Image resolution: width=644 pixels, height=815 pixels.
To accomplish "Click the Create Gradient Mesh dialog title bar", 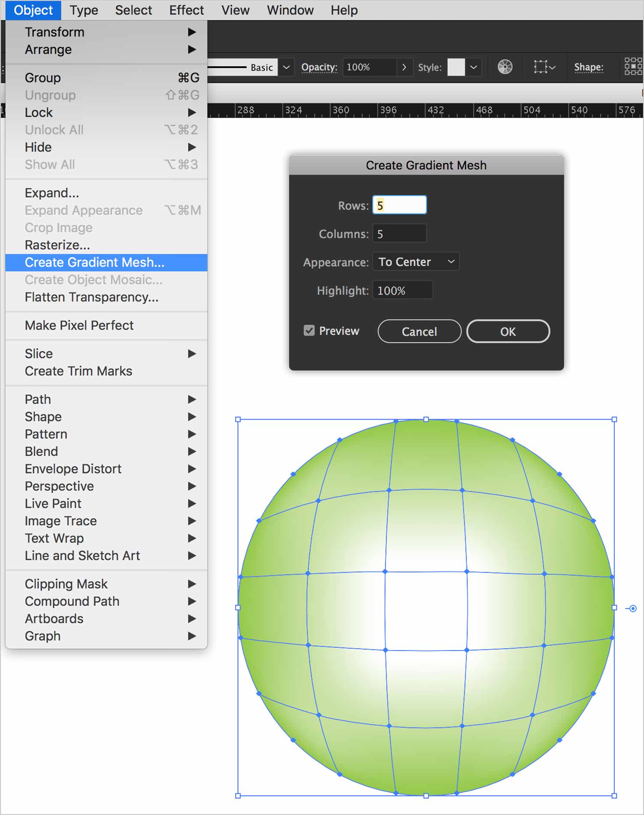I will [x=426, y=165].
